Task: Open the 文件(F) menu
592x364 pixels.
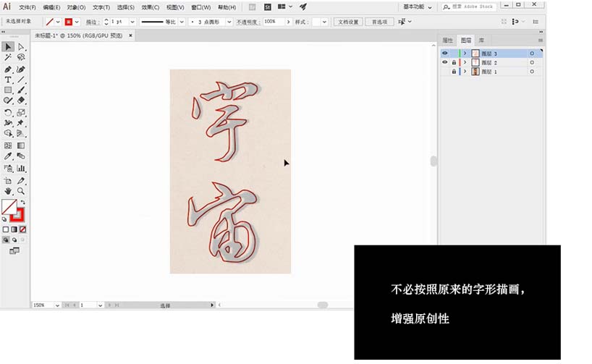Action: tap(28, 7)
